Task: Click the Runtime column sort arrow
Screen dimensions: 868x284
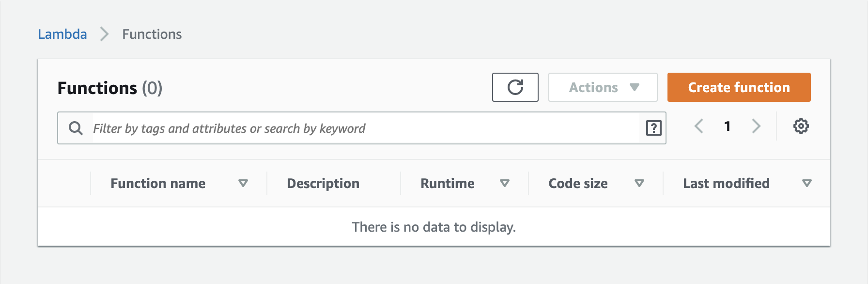Action: [505, 183]
